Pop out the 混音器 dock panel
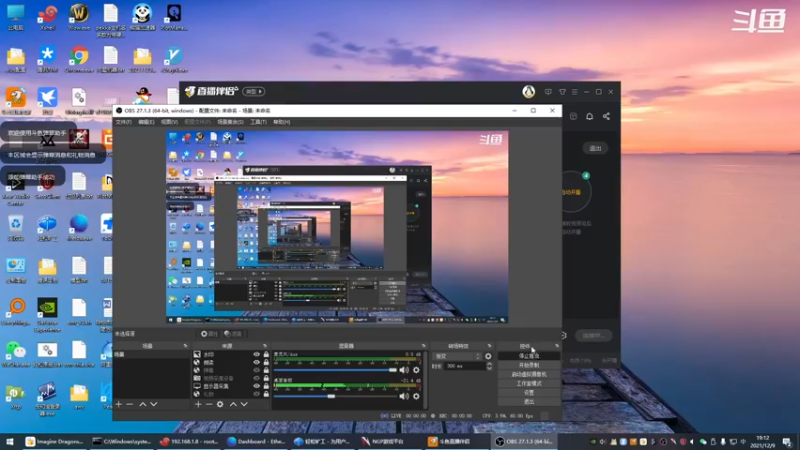 coord(423,346)
